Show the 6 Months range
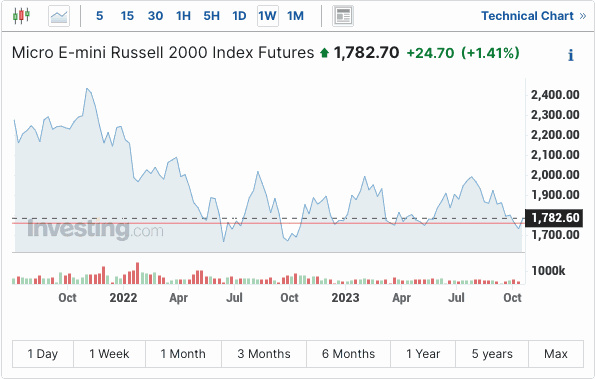Viewport: 595px width, 379px height. (348, 354)
